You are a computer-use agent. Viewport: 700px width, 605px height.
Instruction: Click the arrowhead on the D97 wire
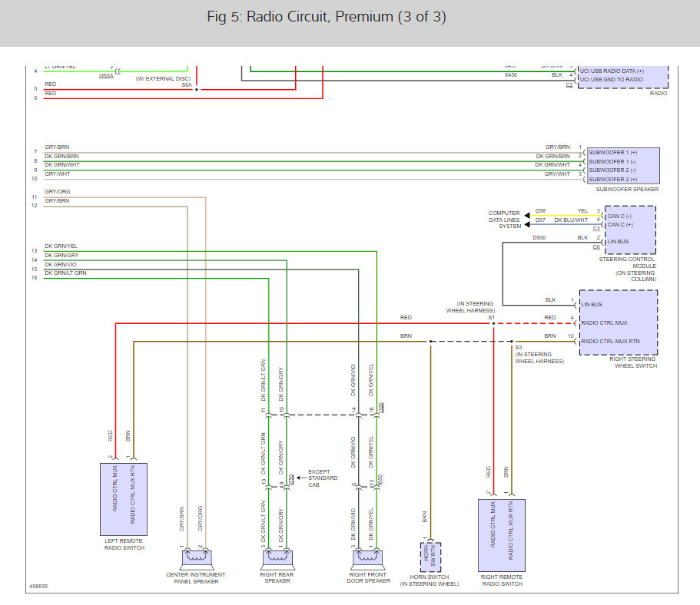click(x=527, y=224)
